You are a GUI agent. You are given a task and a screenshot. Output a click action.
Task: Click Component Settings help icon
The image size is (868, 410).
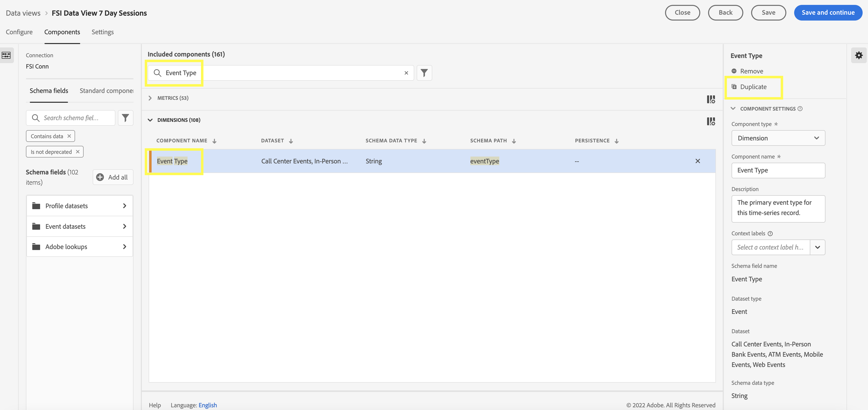point(800,109)
